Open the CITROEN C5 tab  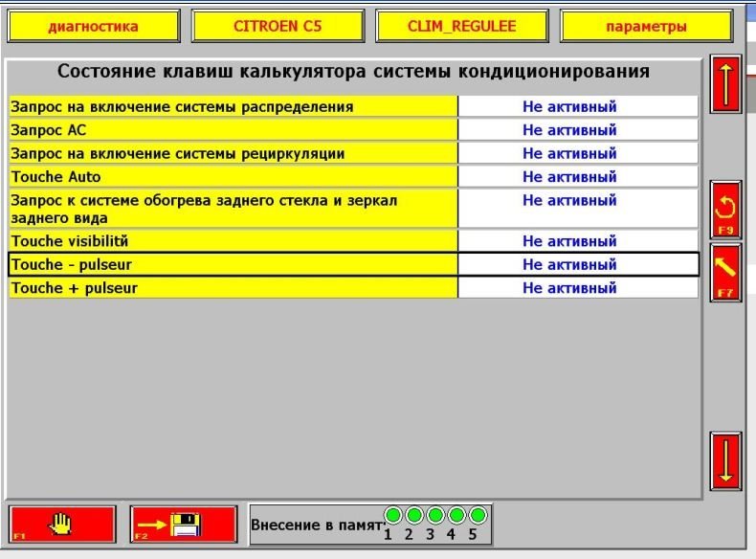click(278, 27)
